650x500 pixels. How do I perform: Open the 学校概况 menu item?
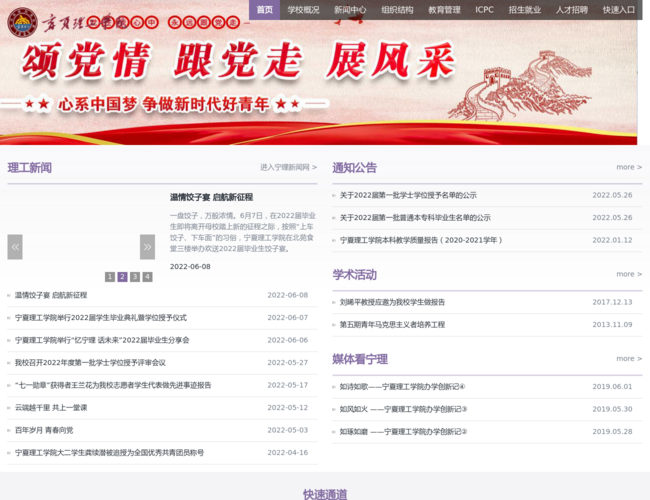pos(303,10)
